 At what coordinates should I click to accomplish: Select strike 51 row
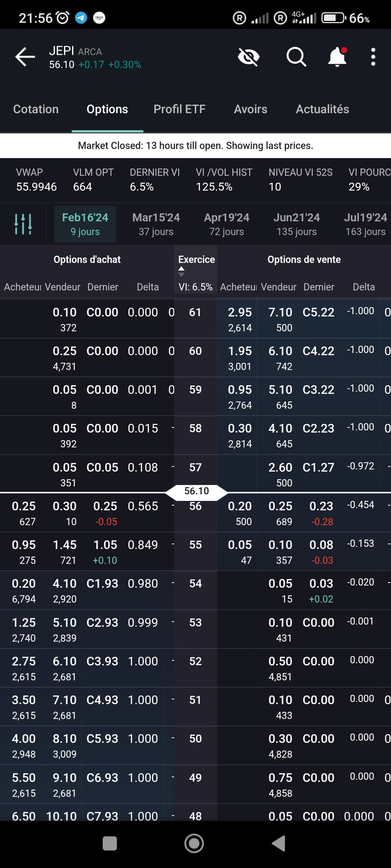(195, 707)
